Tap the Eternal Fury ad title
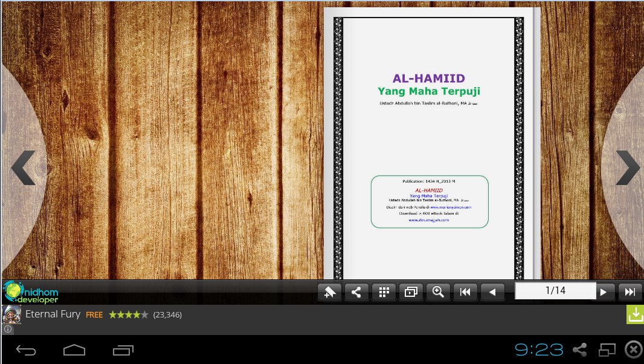This screenshot has height=364, width=644. point(53,314)
